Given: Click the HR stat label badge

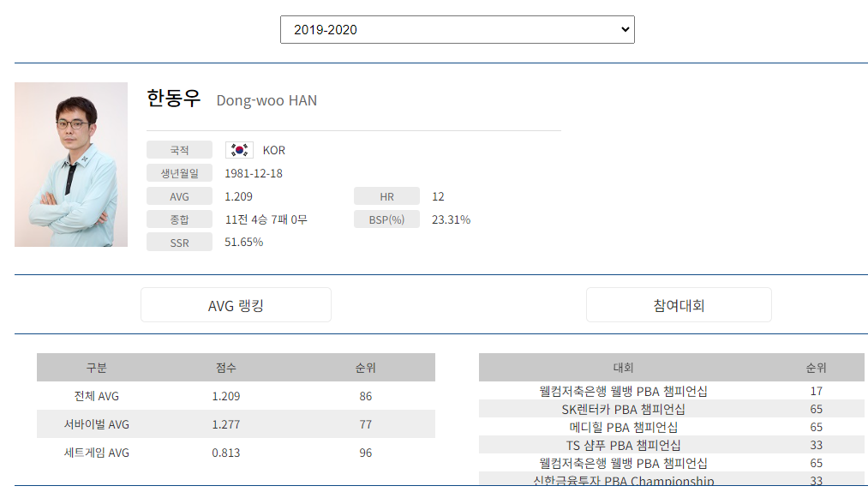Looking at the screenshot, I should [x=386, y=195].
